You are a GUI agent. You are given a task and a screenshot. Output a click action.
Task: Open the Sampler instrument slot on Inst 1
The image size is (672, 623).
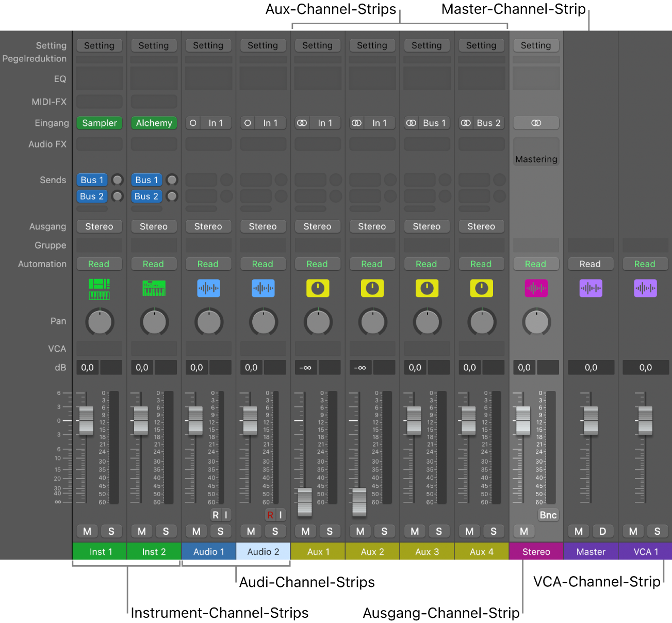pos(100,123)
